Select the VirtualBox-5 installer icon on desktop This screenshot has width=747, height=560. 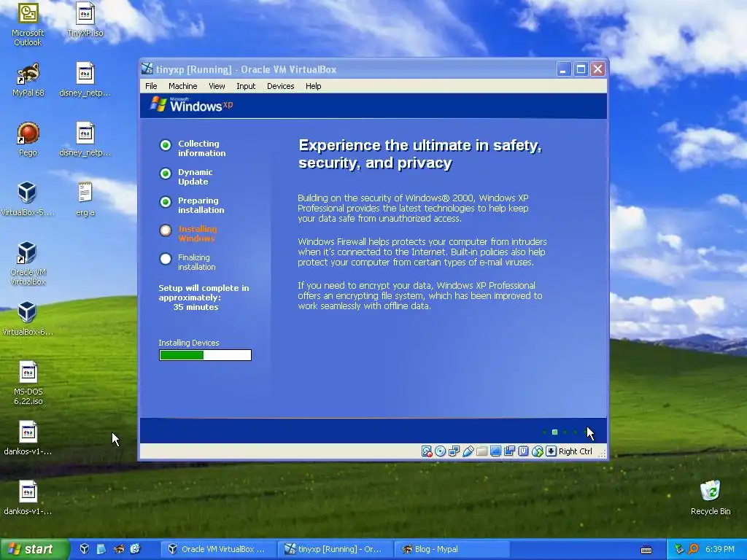coord(28,199)
